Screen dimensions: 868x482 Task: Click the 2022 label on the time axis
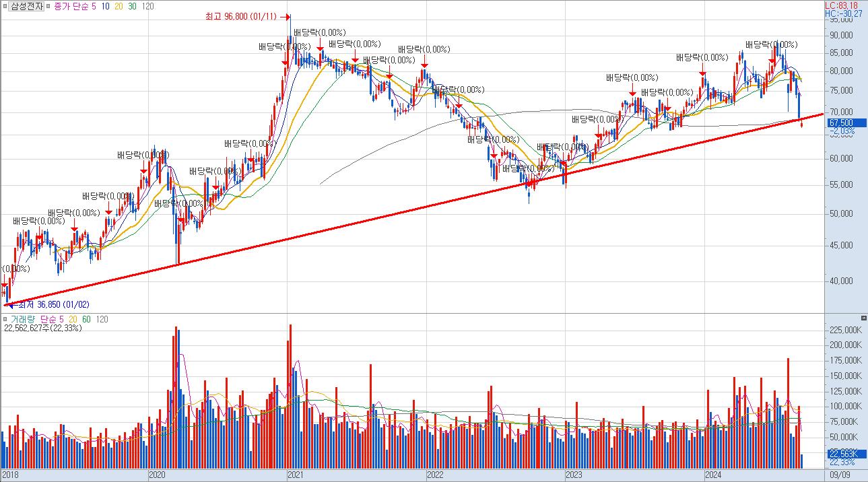tap(435, 475)
